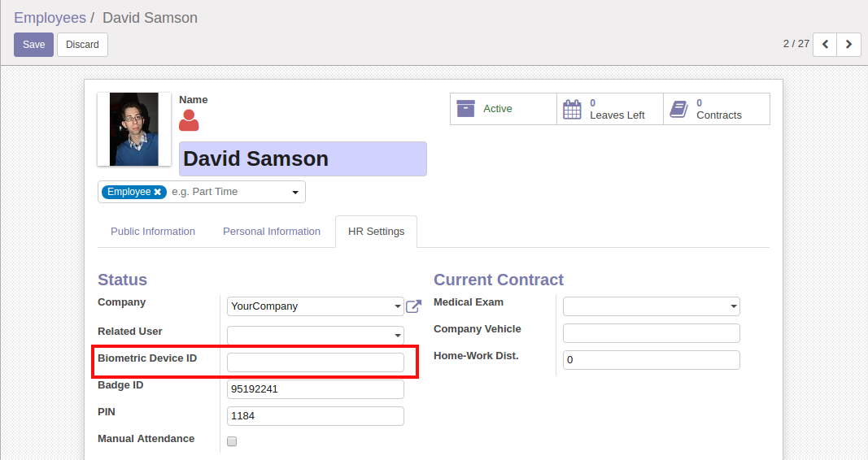Go to Employees breadcrumb link
This screenshot has width=868, height=460.
[x=50, y=18]
